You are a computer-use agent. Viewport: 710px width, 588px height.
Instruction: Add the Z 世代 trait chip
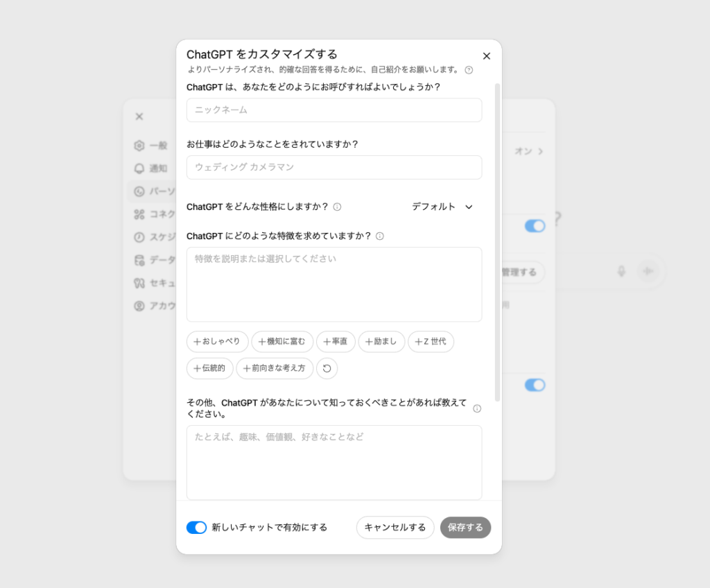click(431, 342)
